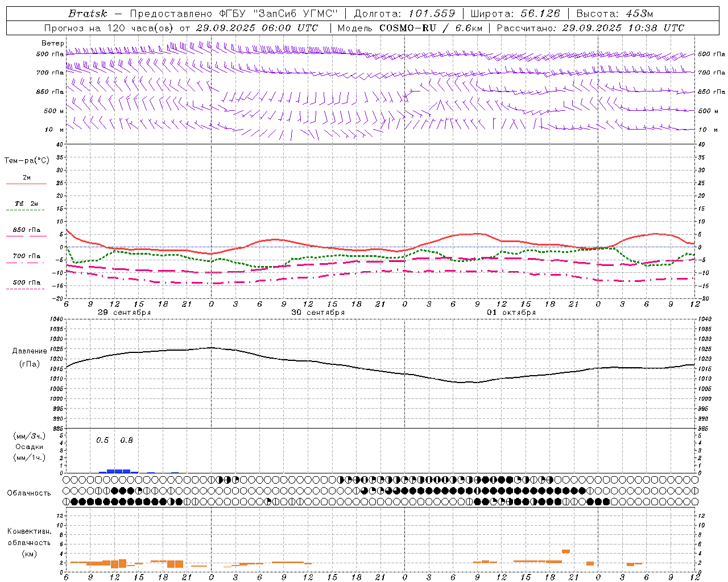This screenshot has height=582, width=728.
Task: Click the "500 гПа" dash-dot legend entry
Action: coord(26,282)
